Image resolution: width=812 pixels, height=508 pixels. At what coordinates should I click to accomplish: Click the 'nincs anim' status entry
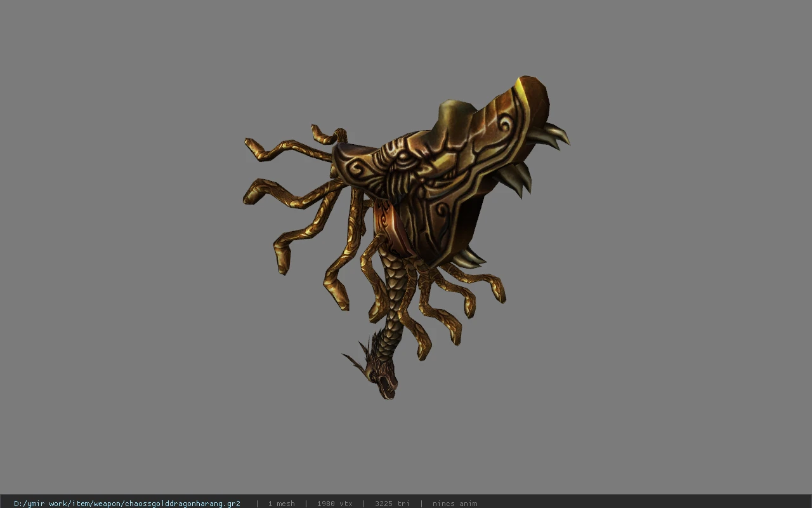(x=455, y=504)
